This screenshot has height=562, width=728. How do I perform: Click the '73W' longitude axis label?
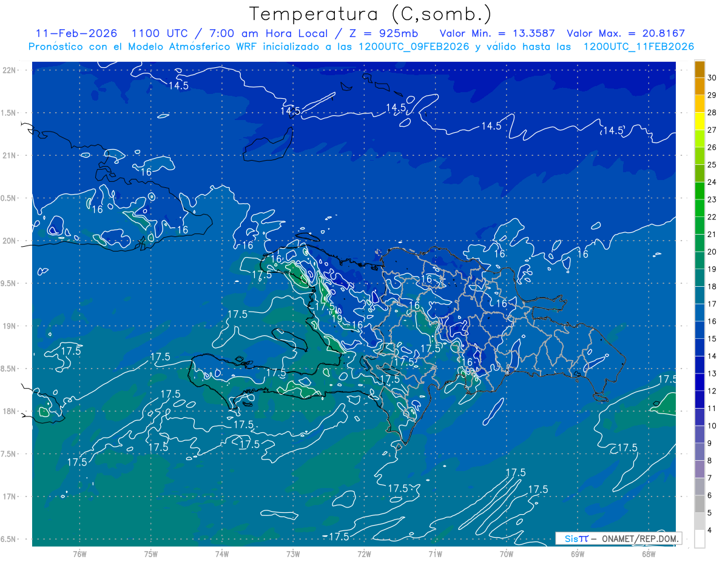tap(293, 554)
